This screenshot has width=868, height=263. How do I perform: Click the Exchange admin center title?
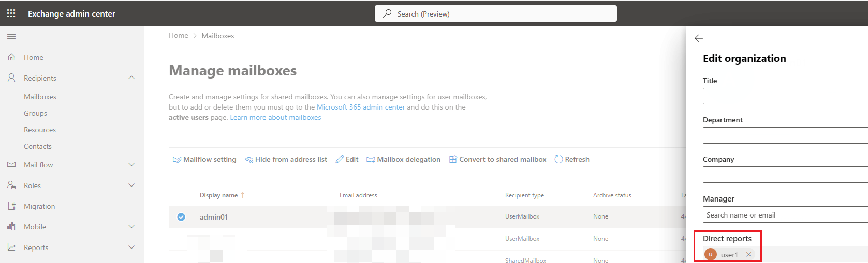pos(71,13)
